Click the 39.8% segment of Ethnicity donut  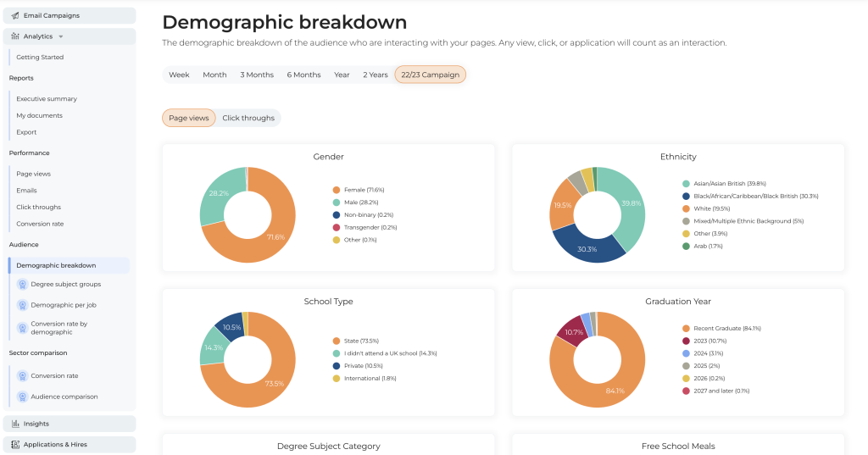click(x=631, y=203)
